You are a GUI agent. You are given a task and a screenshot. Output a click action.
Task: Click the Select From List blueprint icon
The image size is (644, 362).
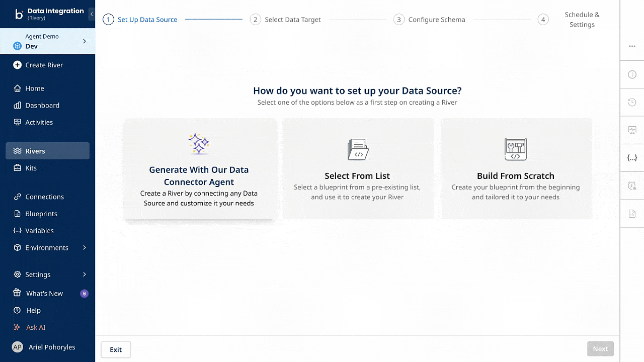(358, 150)
